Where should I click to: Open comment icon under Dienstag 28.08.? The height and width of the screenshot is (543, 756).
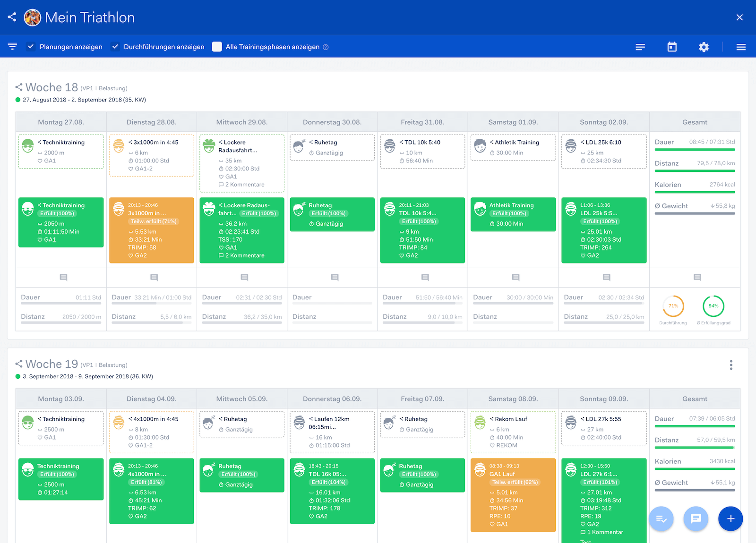[154, 278]
